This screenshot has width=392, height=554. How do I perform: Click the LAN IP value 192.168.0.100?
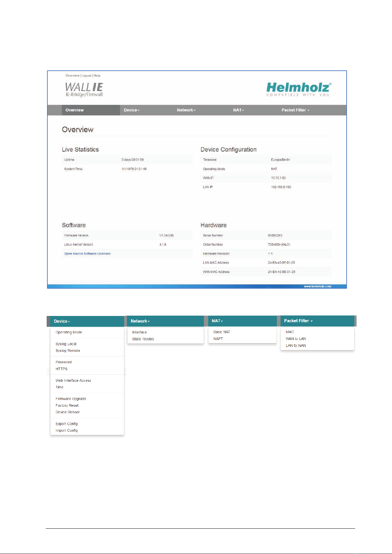point(281,187)
